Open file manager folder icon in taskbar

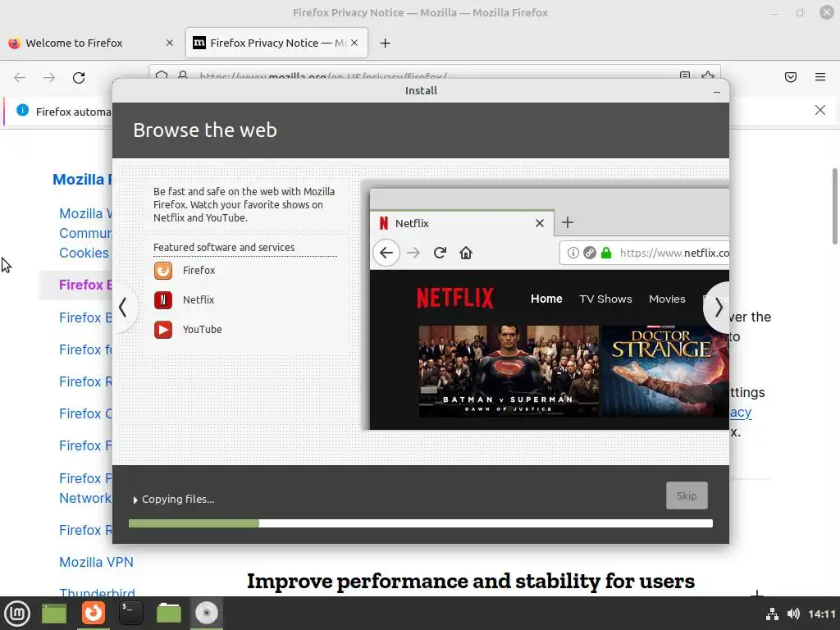point(169,614)
